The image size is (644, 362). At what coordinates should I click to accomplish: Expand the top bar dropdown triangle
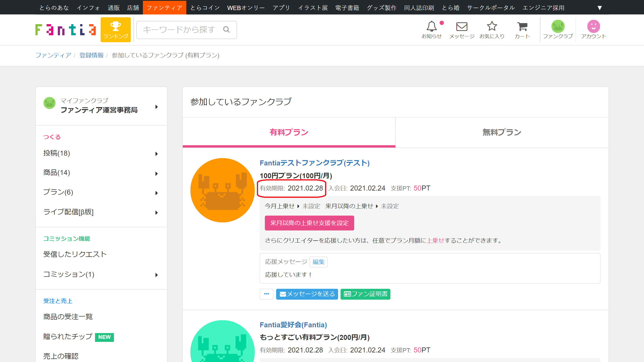pyautogui.click(x=600, y=8)
